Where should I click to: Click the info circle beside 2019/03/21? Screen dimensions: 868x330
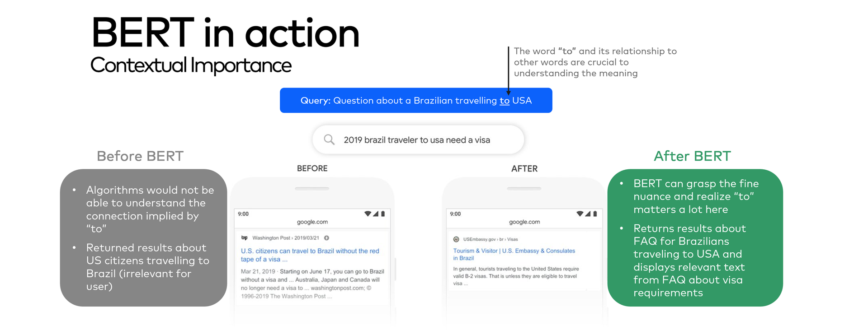[326, 238]
